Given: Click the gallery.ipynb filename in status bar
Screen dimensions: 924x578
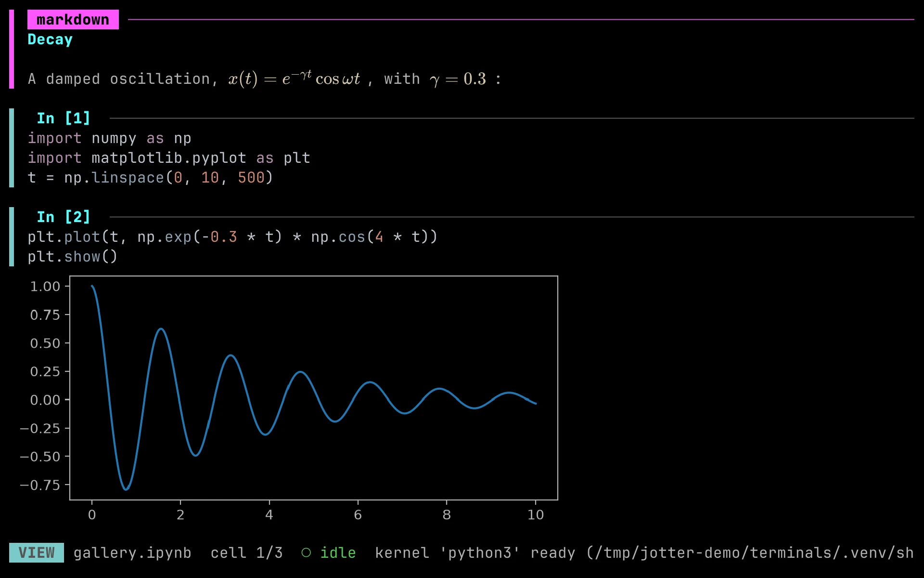Looking at the screenshot, I should [132, 552].
